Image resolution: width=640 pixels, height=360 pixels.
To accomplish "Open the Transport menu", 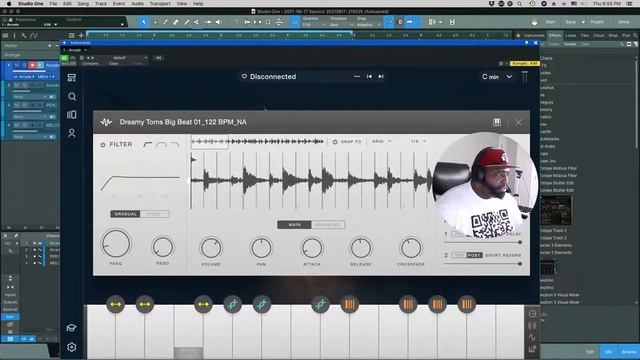I will [160, 4].
